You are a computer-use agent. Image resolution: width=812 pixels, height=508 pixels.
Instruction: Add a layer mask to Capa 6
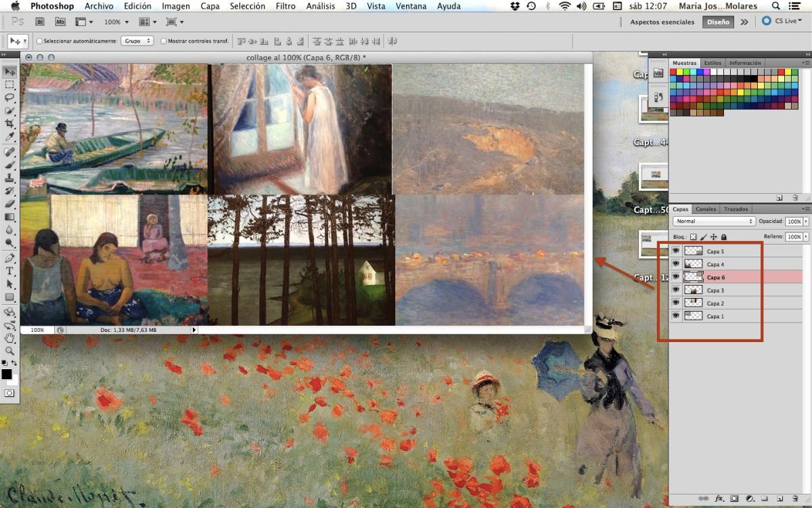[734, 498]
